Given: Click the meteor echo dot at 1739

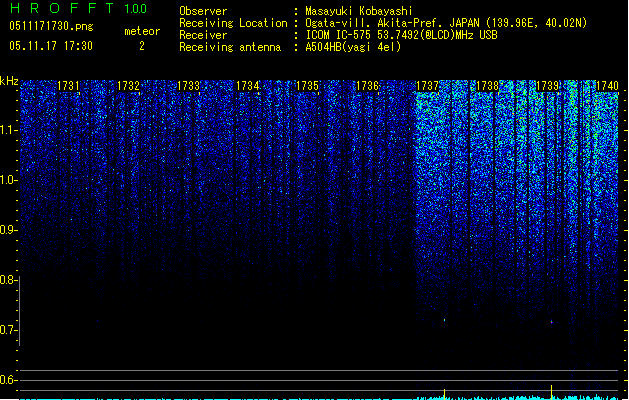Looking at the screenshot, I should tap(552, 322).
